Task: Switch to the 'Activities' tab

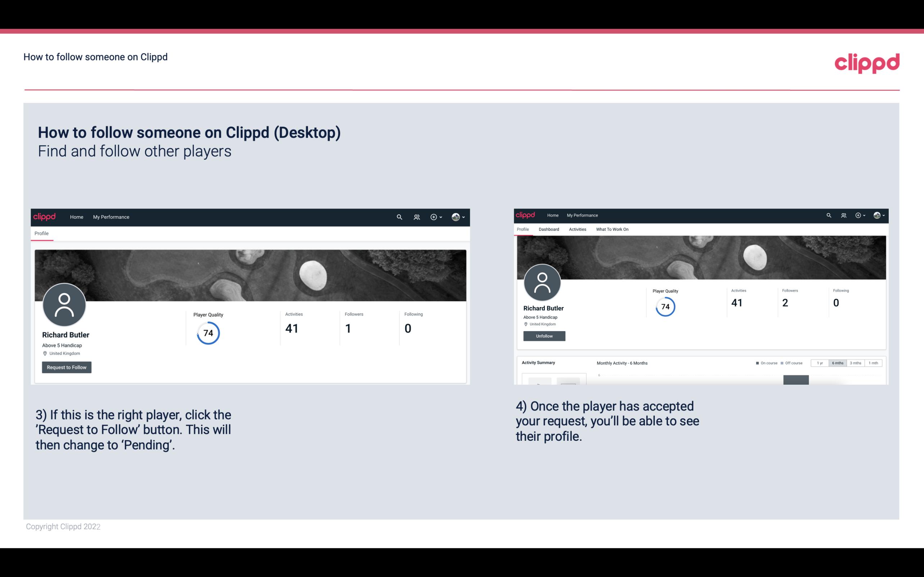Action: point(577,229)
